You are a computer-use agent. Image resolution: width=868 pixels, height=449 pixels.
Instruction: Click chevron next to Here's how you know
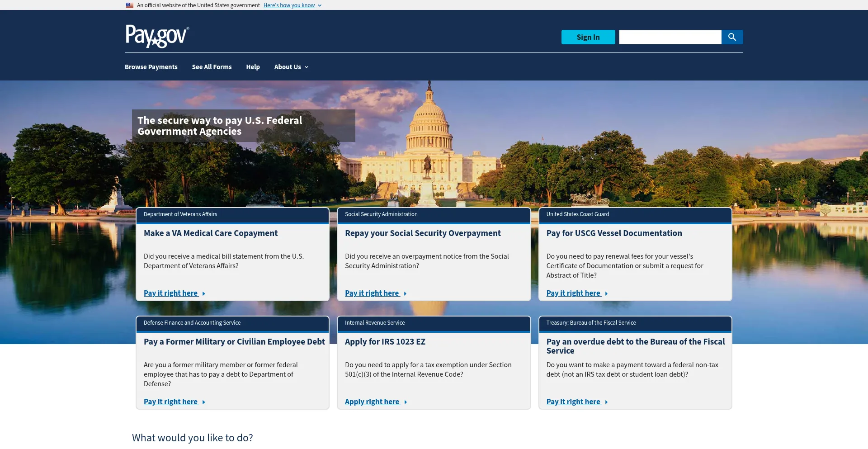pos(320,6)
